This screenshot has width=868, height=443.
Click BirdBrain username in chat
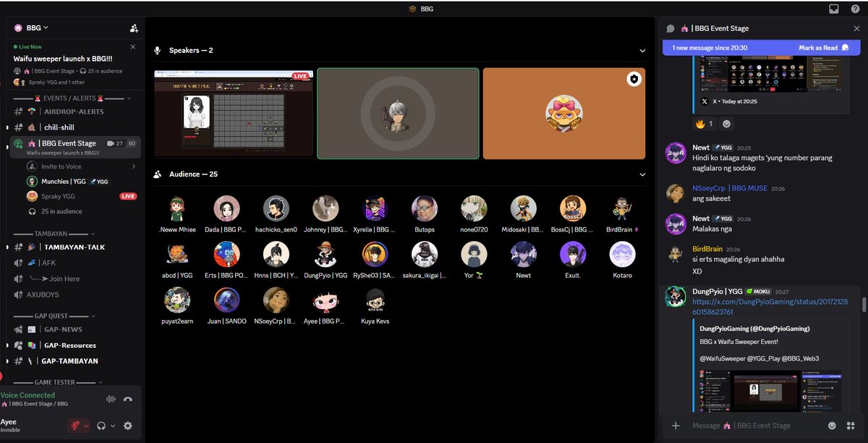(x=708, y=248)
